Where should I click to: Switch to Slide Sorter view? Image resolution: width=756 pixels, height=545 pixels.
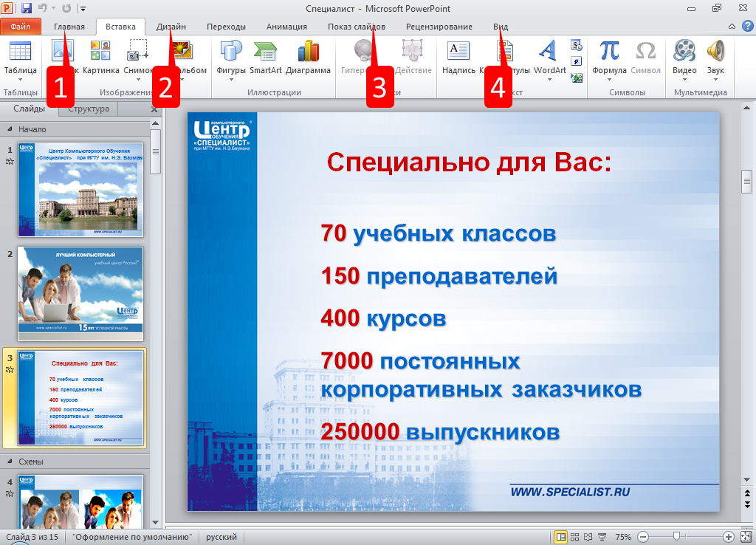click(574, 537)
